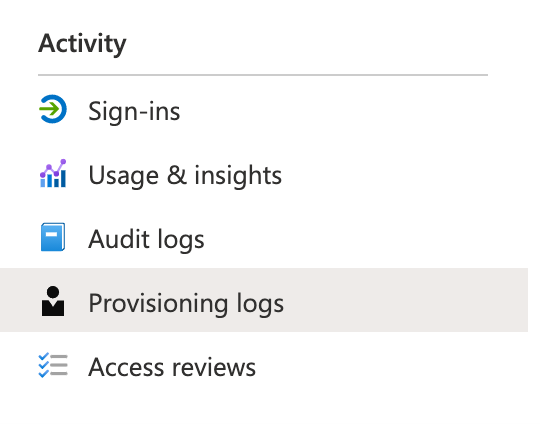Click the "insights" word in Usage & insights
540x424 pixels.
[x=238, y=175]
